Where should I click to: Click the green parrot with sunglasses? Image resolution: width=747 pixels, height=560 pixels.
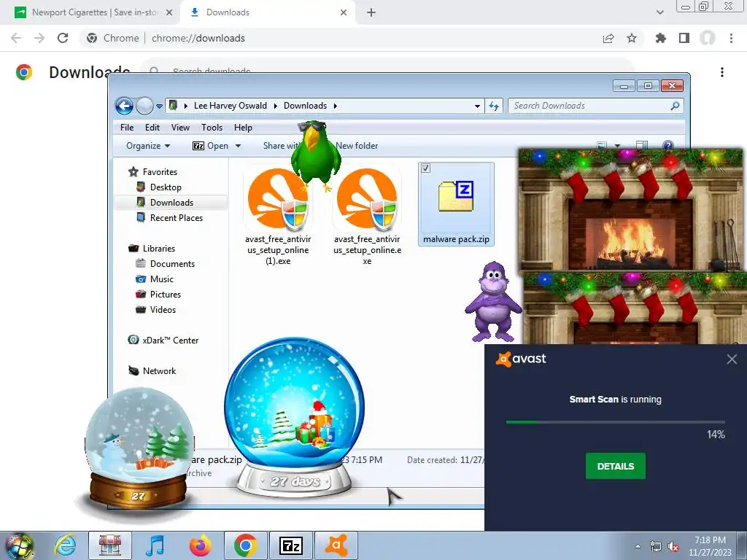pyautogui.click(x=314, y=155)
